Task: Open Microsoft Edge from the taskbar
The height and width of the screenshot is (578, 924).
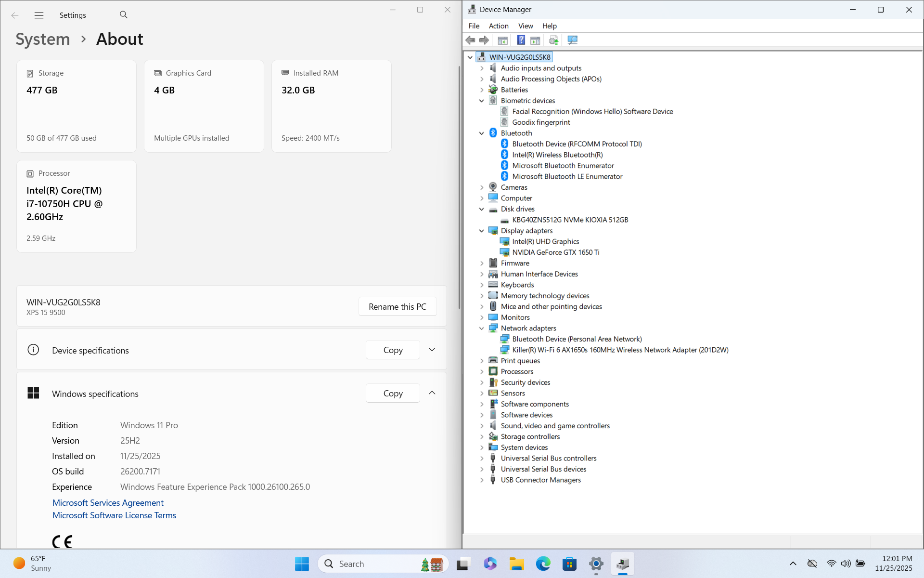Action: (543, 564)
